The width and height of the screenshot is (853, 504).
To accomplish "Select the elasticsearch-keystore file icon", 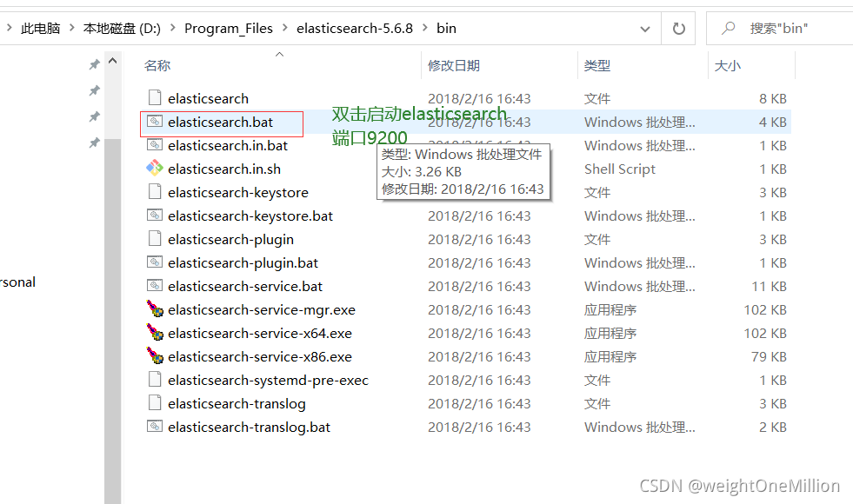I will tap(155, 191).
